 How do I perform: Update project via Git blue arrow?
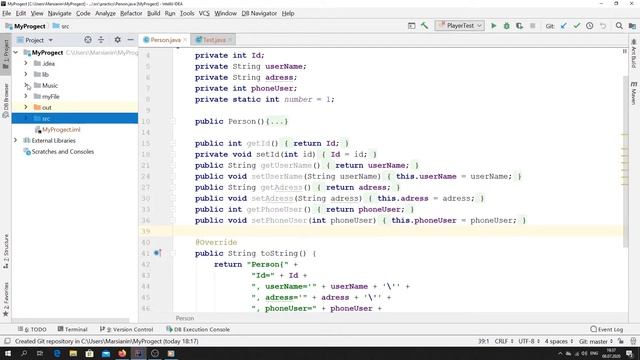(x=564, y=26)
